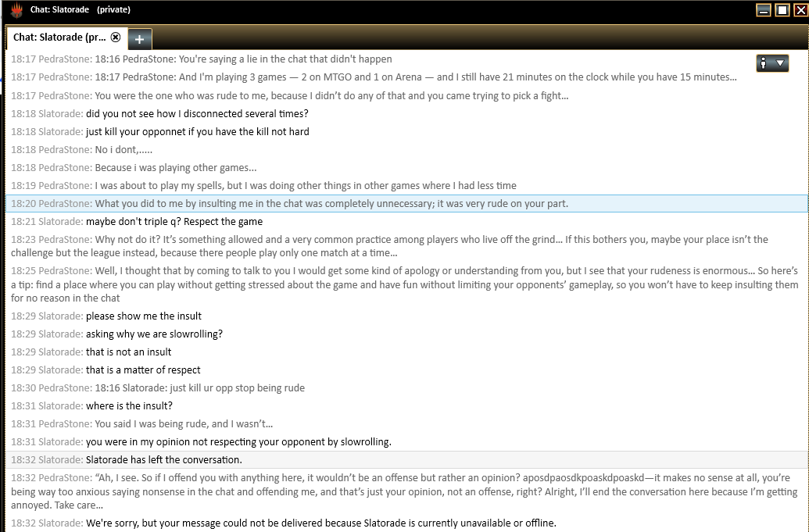Click the window title 'Chat: Slatorade (private)'

click(x=80, y=10)
